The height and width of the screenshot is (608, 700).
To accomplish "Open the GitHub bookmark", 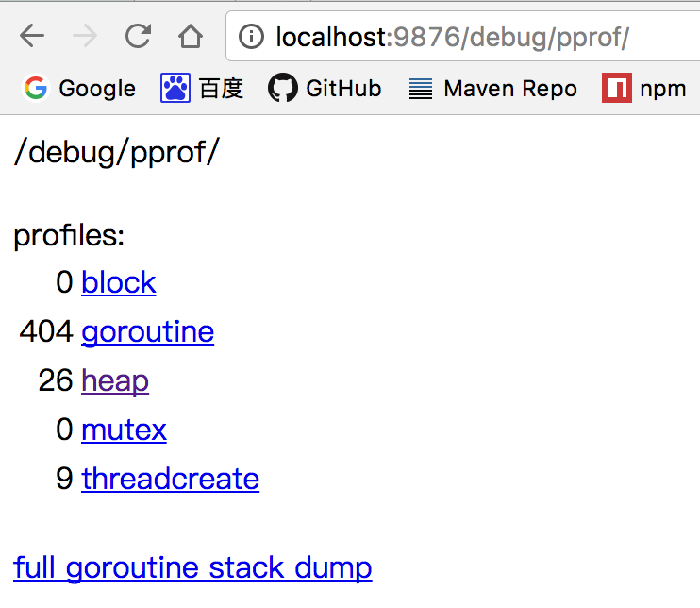I will pos(325,89).
